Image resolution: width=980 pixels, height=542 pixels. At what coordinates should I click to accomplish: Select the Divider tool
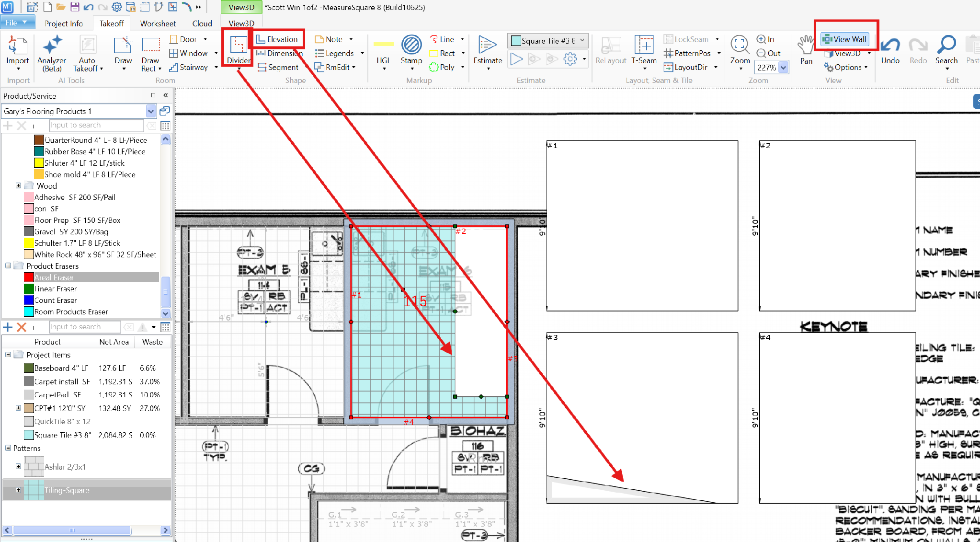point(239,50)
